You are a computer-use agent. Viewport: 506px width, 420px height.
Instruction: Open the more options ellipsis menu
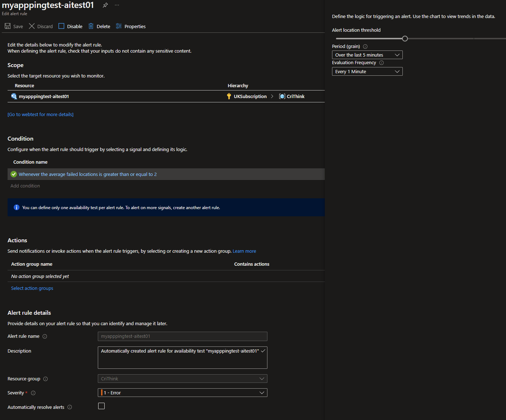tap(116, 5)
